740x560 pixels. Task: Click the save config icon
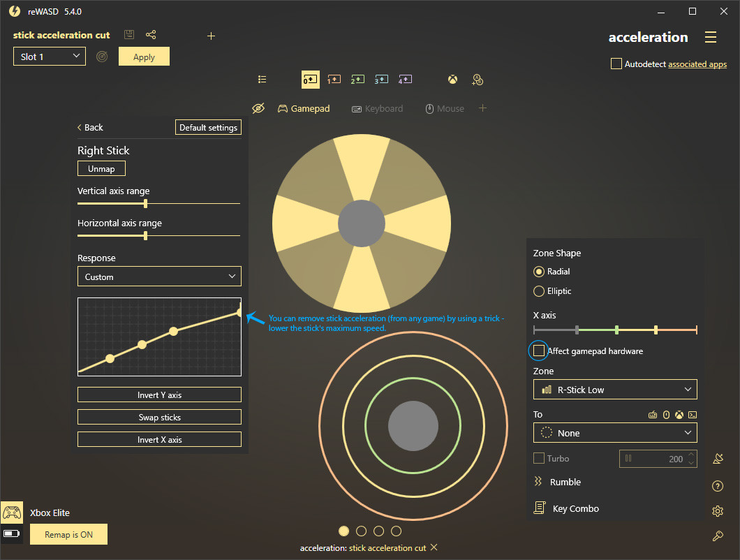(129, 35)
